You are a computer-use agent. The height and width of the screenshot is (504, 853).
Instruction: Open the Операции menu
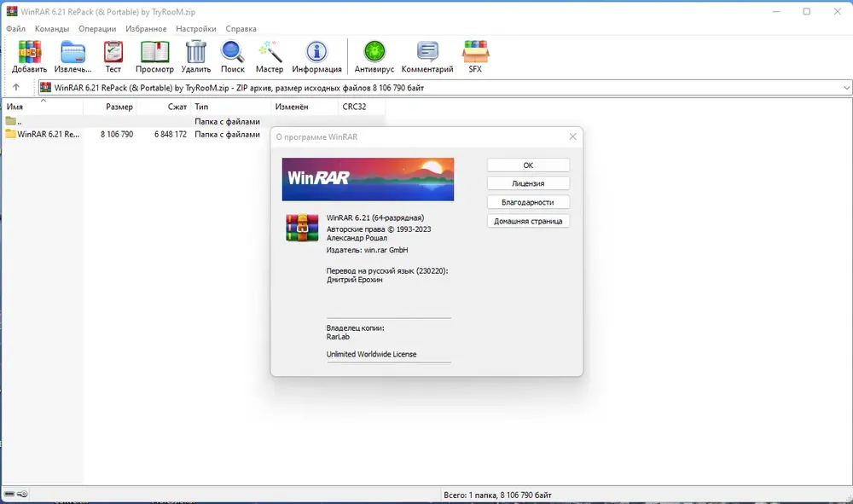pos(97,29)
